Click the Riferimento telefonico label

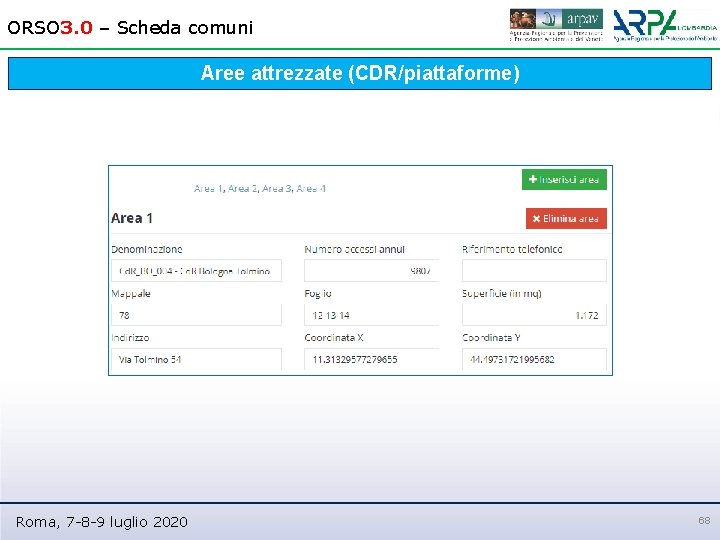[512, 249]
